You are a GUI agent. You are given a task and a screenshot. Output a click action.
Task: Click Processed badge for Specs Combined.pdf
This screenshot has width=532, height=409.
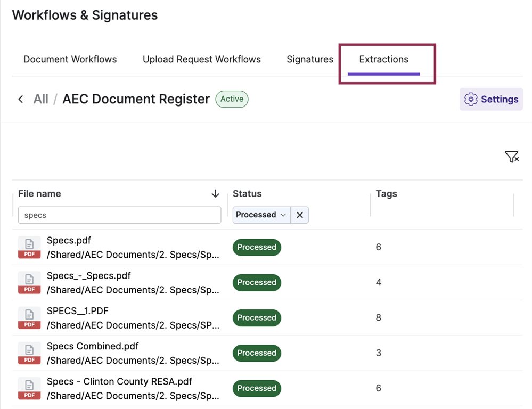pos(257,353)
